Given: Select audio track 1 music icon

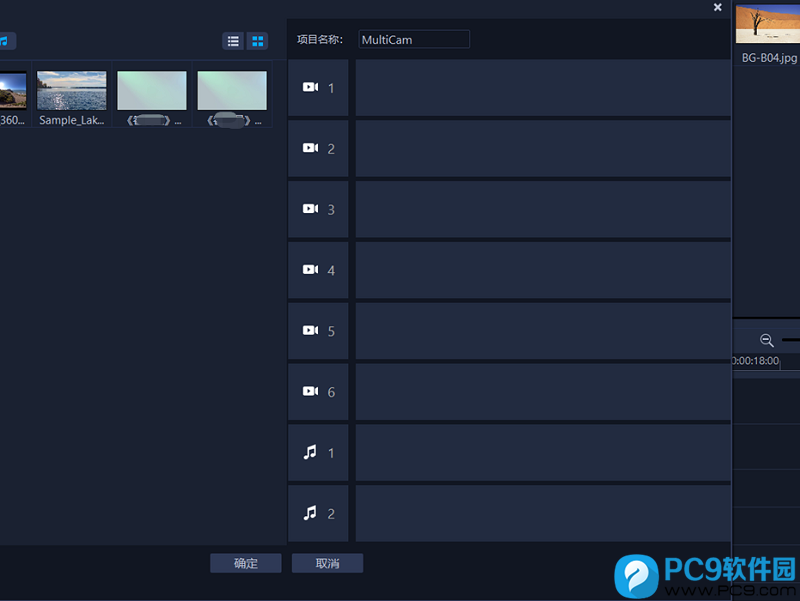Looking at the screenshot, I should tap(310, 452).
